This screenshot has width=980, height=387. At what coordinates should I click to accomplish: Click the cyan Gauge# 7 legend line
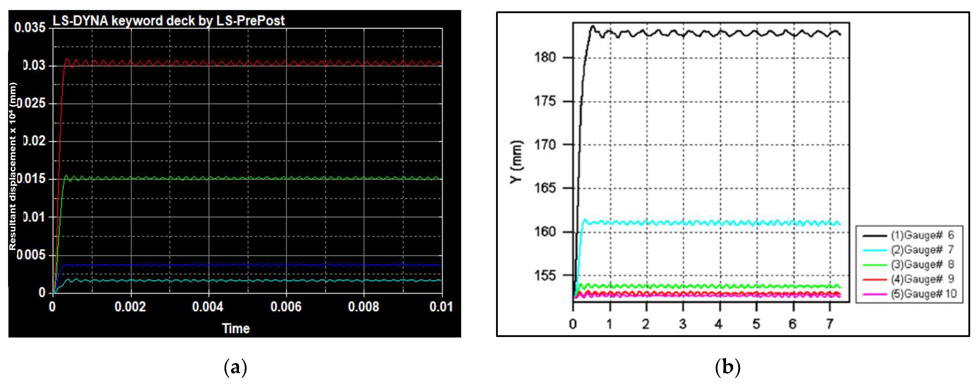point(875,250)
